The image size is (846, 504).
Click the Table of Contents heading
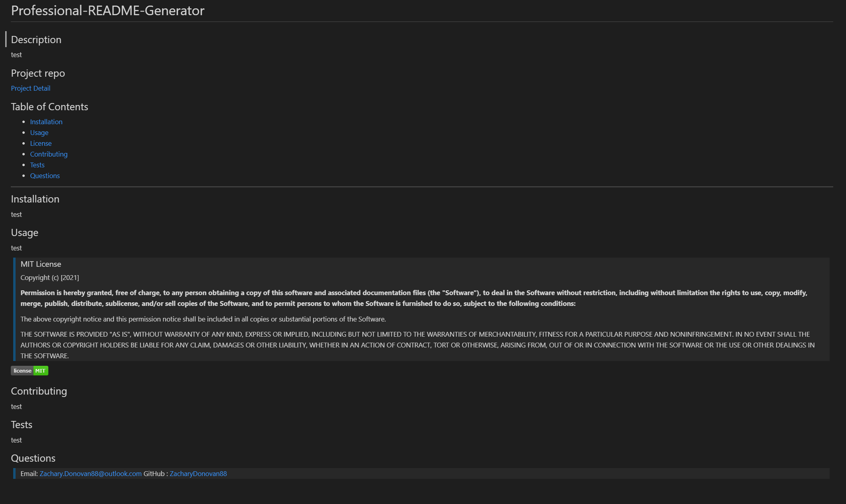pos(50,107)
